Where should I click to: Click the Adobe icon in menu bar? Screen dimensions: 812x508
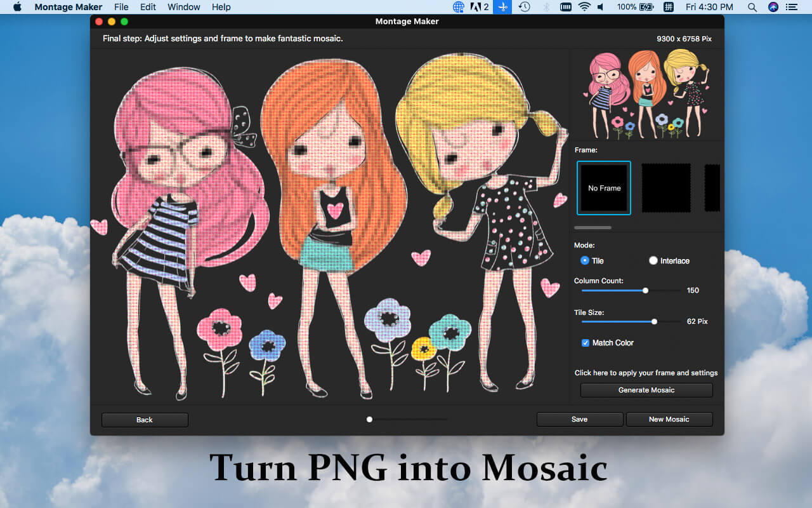tap(479, 7)
